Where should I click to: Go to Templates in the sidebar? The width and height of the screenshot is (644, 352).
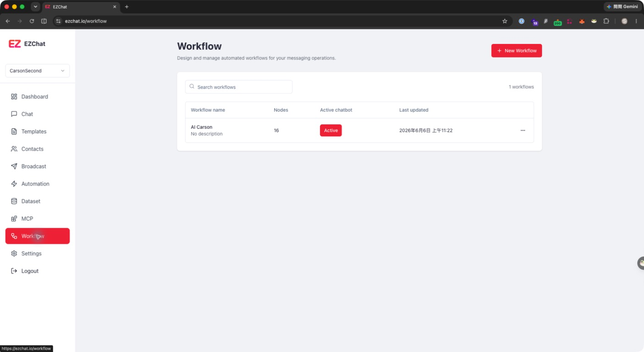37,132
